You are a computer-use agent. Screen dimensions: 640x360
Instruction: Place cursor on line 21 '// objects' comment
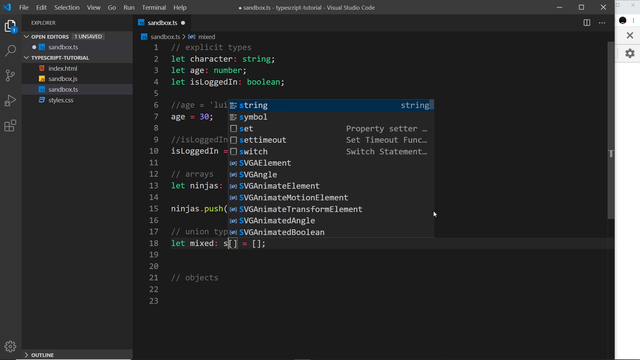(195, 278)
